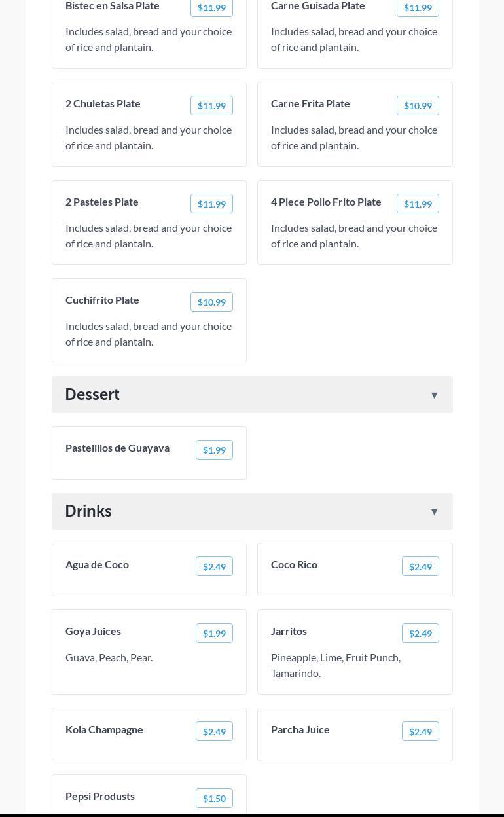504x817 pixels.
Task: Select the 2 Chuletas Plate price
Action: pyautogui.click(x=211, y=105)
